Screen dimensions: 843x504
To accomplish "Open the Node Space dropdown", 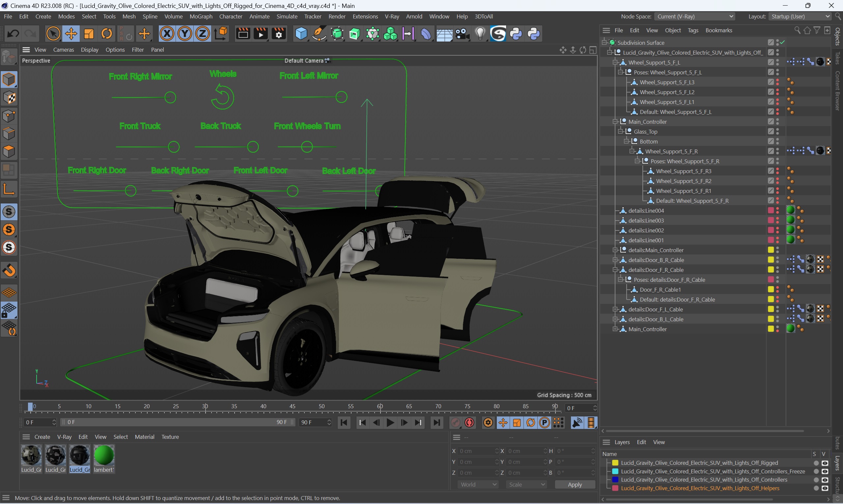I will (694, 16).
